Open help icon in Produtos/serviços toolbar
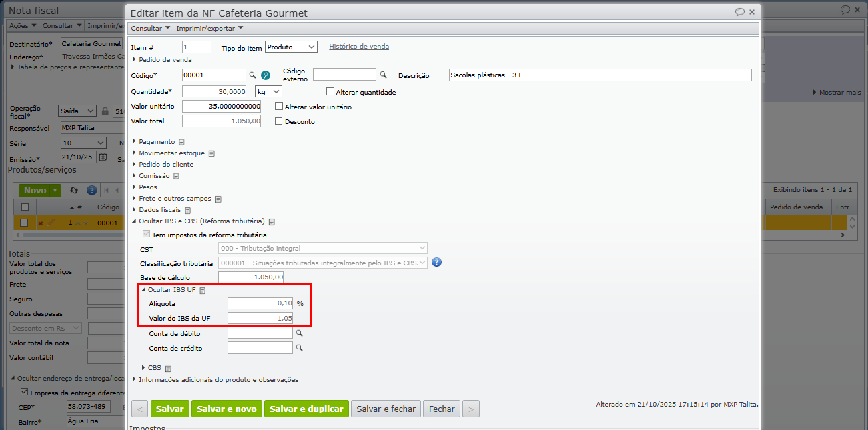Image resolution: width=868 pixels, height=430 pixels. point(92,190)
